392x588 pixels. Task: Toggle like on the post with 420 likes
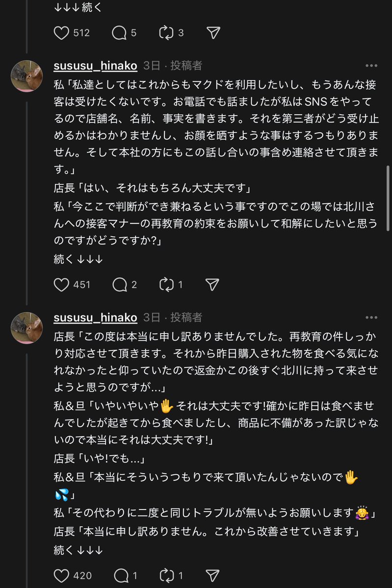[x=61, y=575]
